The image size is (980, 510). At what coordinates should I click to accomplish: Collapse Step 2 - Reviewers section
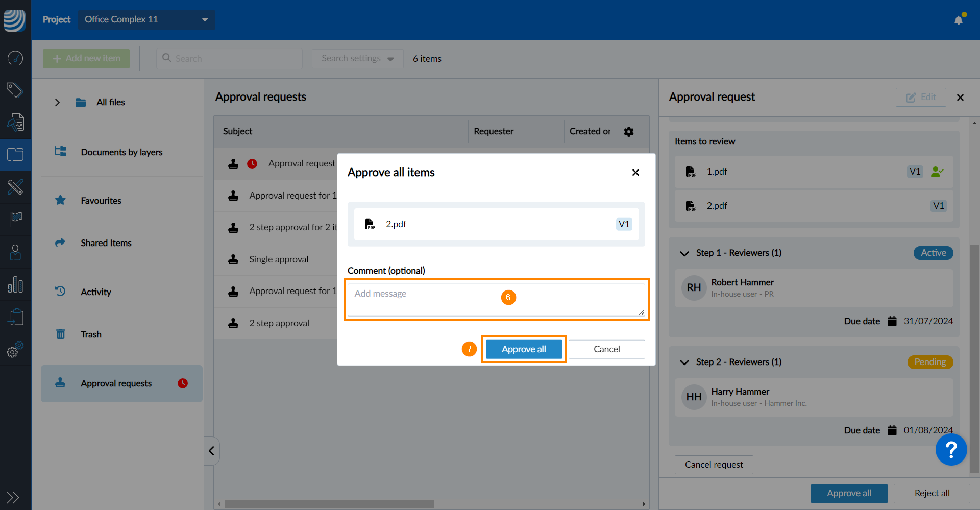684,362
